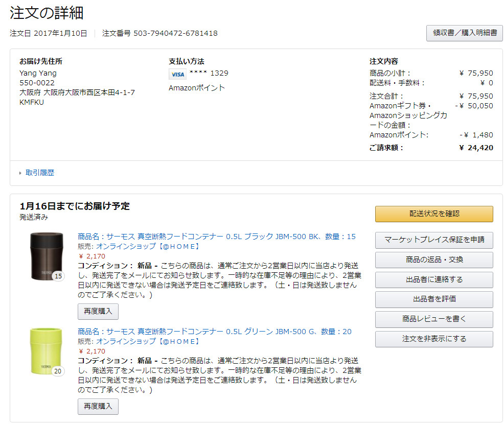
Task: Click 出品者に連絡する button
Action: click(433, 279)
